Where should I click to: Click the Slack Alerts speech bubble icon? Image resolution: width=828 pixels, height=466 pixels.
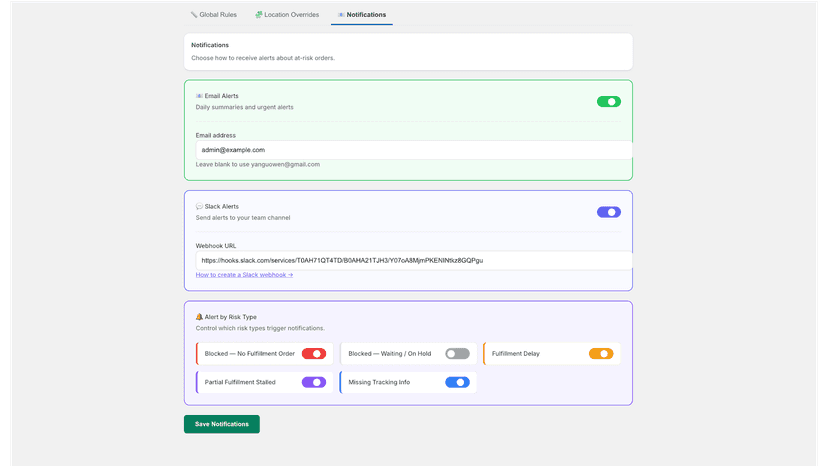[199, 207]
